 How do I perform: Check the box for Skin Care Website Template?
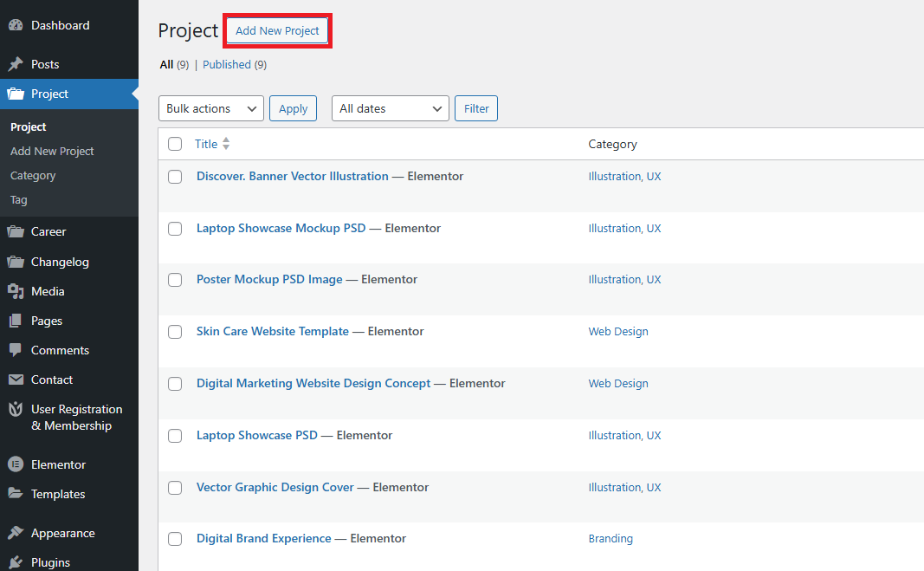[175, 332]
